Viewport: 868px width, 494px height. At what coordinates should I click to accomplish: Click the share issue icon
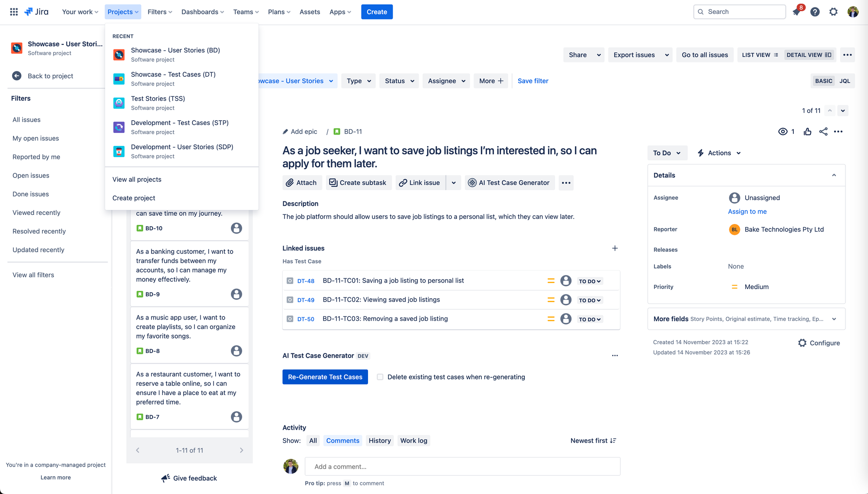point(823,132)
